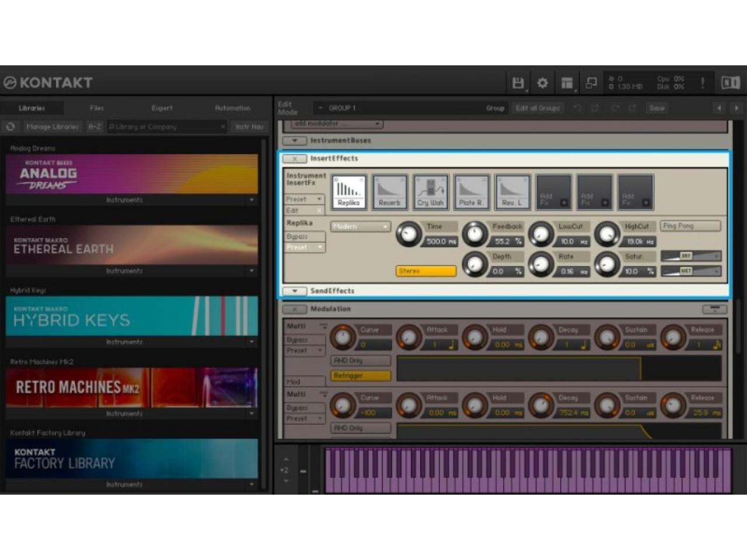Viewport: 747px width, 560px height.
Task: Go to next instrument with right arrow
Action: tap(736, 108)
